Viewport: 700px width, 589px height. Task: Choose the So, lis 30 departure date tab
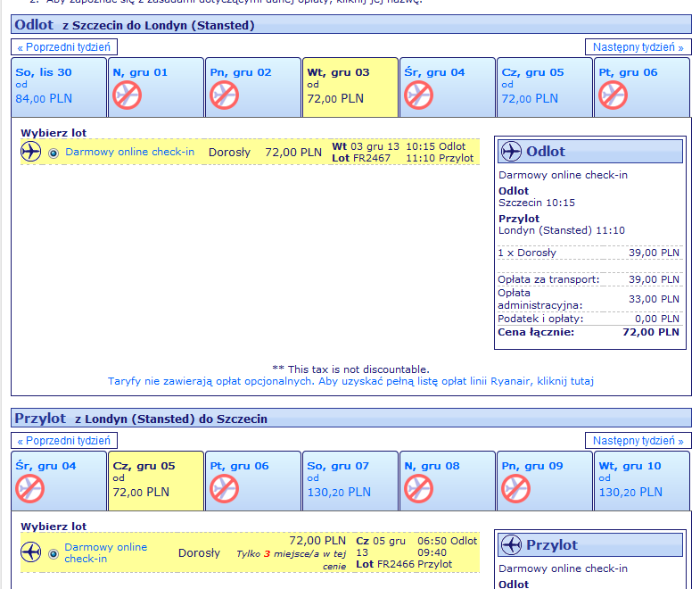[59, 87]
